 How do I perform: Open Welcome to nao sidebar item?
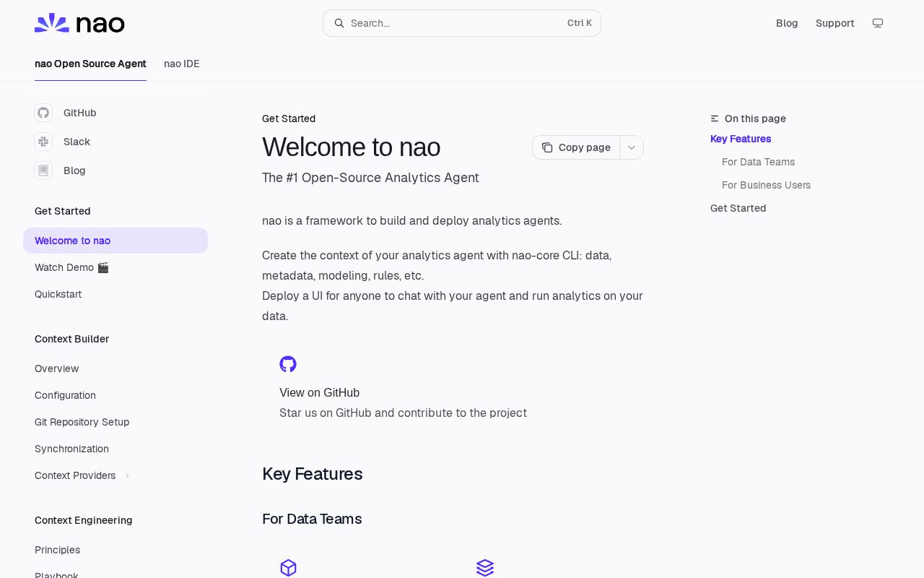tap(115, 241)
